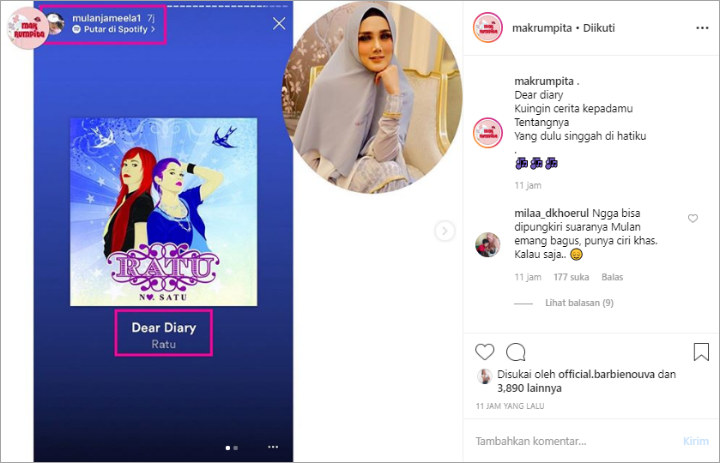The image size is (720, 463).
Task: Like the post with heart icon
Action: pyautogui.click(x=484, y=352)
